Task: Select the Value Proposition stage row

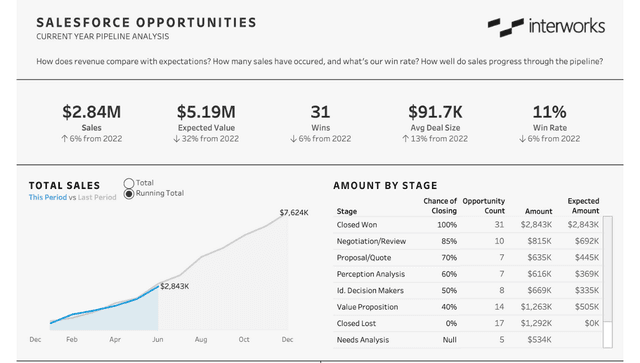Action: tap(468, 307)
